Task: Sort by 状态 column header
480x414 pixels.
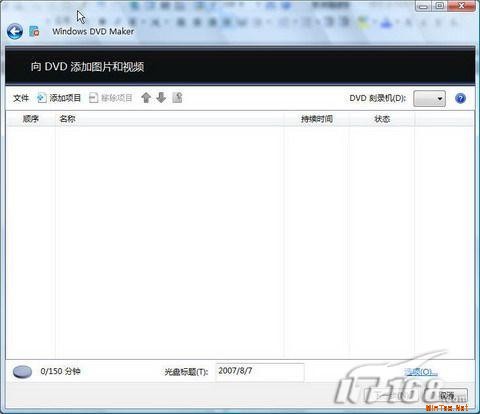Action: [382, 119]
